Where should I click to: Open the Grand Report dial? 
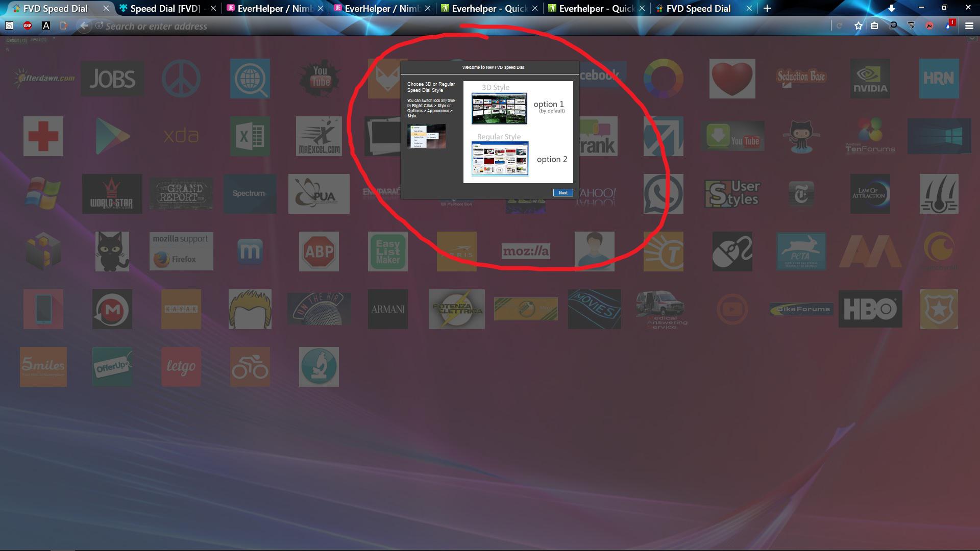coord(181,194)
